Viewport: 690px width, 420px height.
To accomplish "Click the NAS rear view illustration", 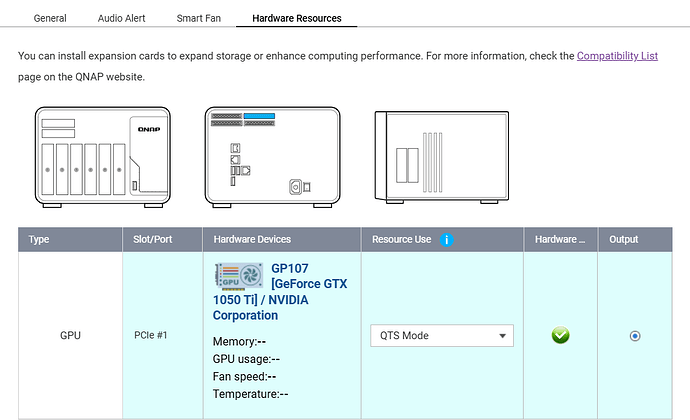I will [272, 157].
